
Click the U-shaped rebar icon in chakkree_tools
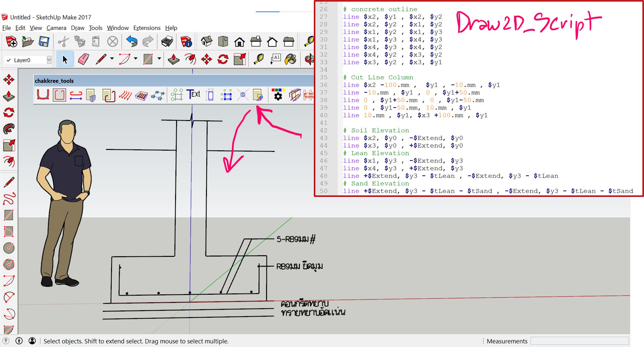pos(43,95)
